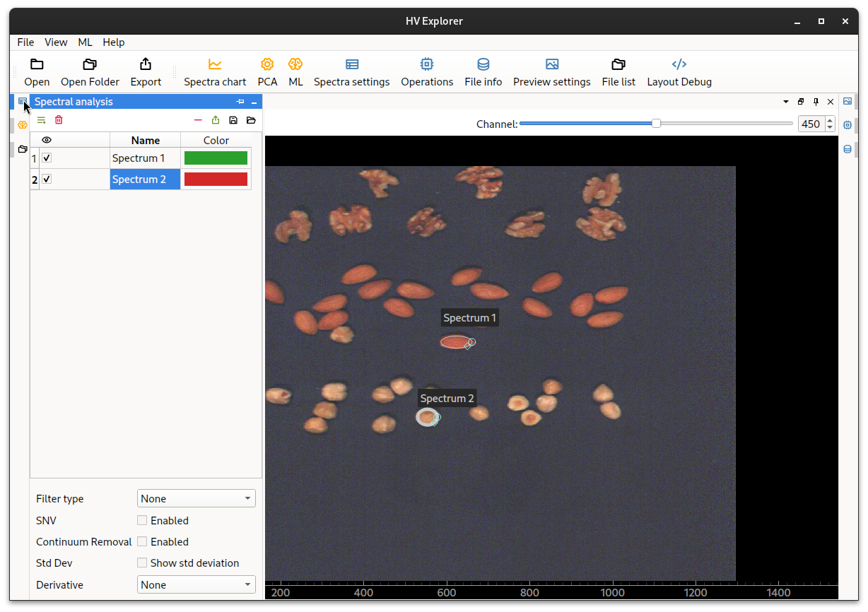Check Show std deviation
868x612 pixels.
(142, 563)
